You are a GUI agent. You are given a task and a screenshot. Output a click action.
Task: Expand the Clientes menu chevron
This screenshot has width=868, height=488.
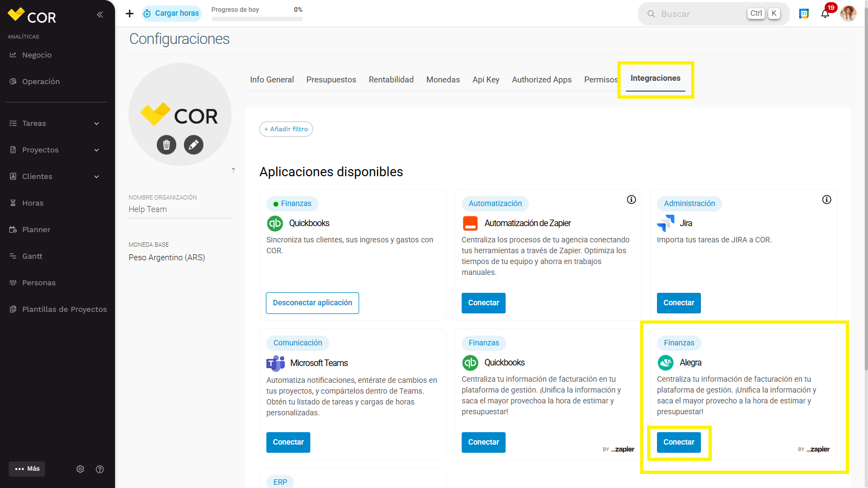[x=97, y=177]
